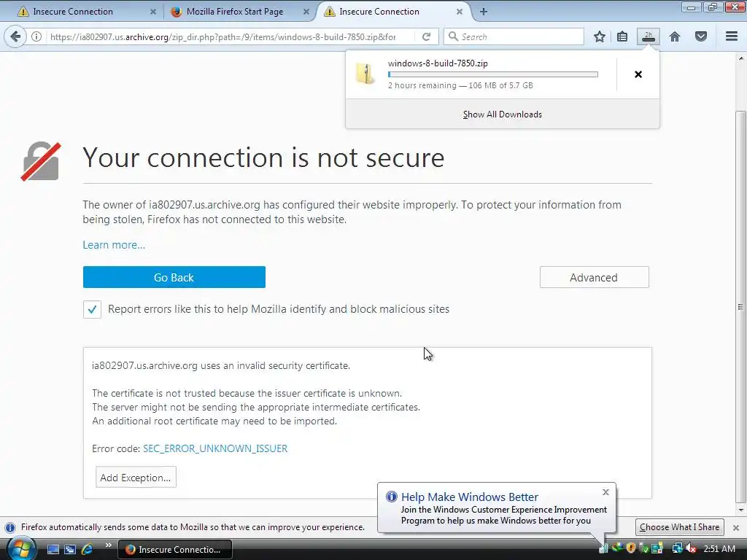
Task: Bookmark this page with the star icon
Action: 600,36
